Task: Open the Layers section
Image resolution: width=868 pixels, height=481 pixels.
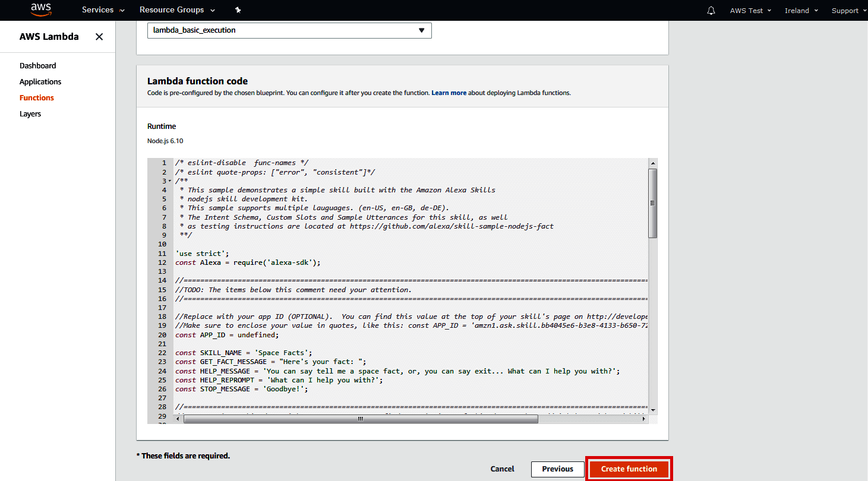Action: (30, 113)
